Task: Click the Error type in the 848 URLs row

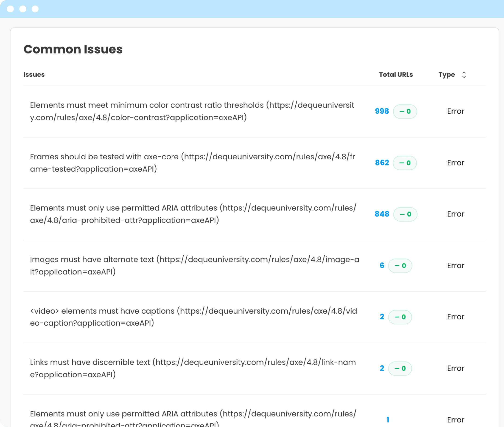Action: point(455,214)
